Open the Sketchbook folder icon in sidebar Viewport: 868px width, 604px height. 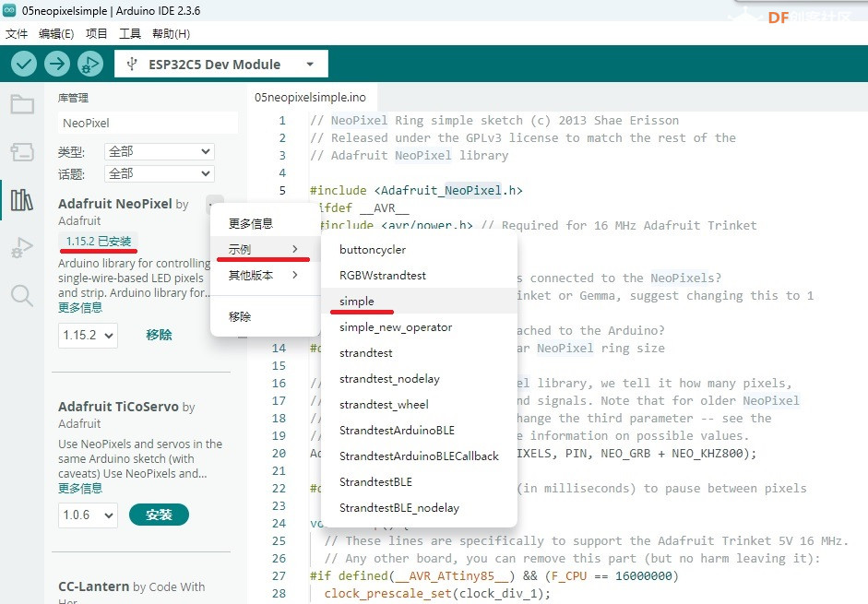[x=22, y=104]
